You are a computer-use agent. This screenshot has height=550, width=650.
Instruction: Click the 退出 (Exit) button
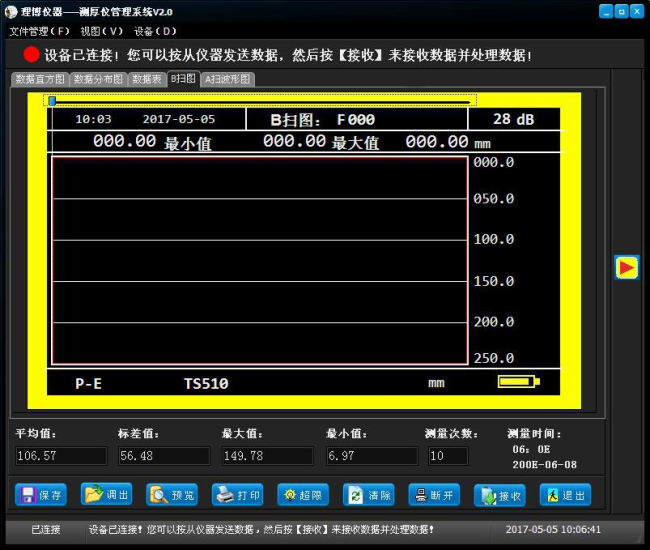pos(565,495)
